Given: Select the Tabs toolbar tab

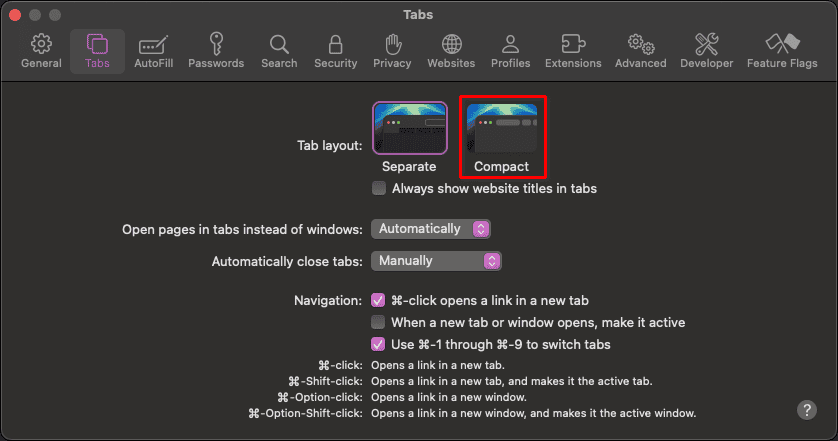Looking at the screenshot, I should coord(97,51).
